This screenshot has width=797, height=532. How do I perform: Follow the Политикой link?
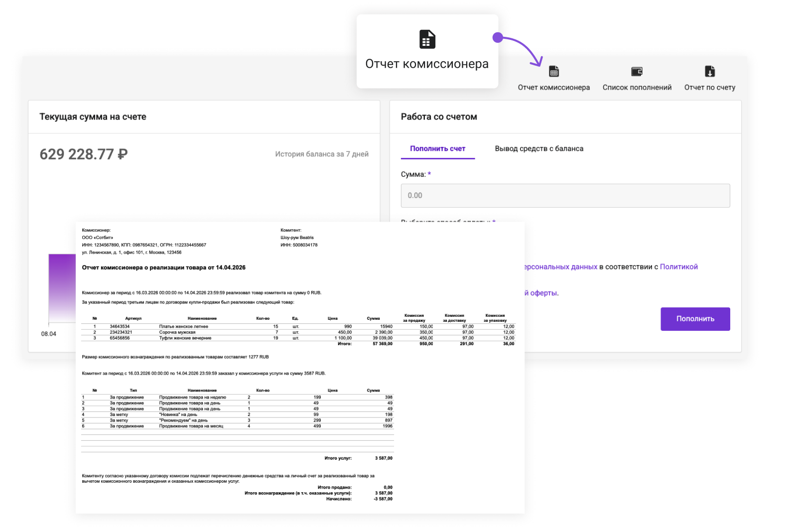coord(678,267)
